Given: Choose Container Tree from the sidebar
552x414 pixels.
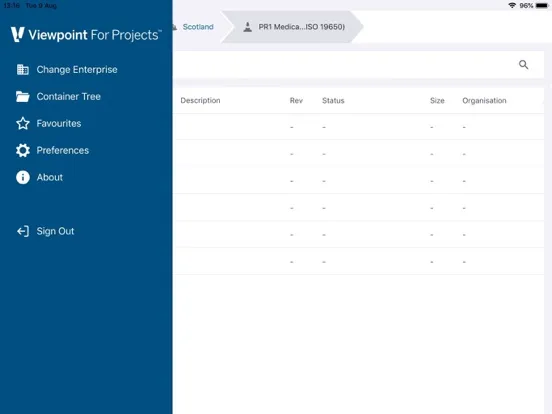Looking at the screenshot, I should pyautogui.click(x=69, y=96).
